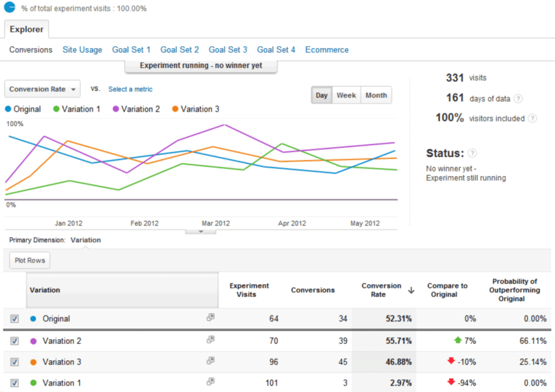Switch the chart view to Month
Image resolution: width=555 pixels, height=392 pixels.
click(376, 95)
